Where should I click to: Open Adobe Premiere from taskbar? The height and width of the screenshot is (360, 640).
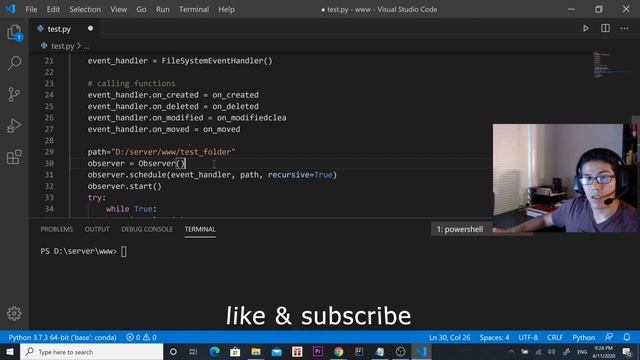[x=318, y=351]
